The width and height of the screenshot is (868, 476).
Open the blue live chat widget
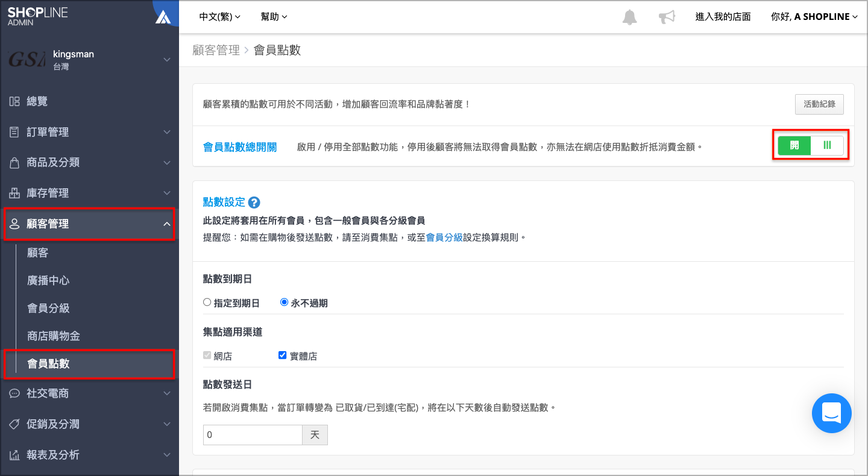pos(831,413)
